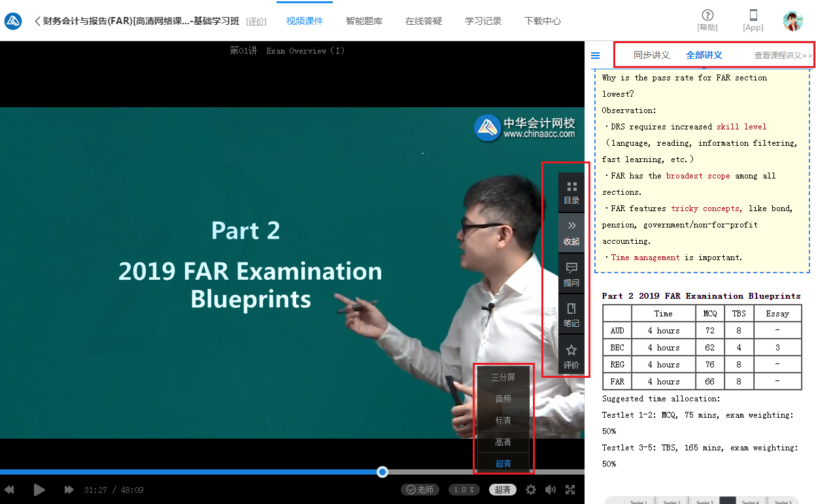Collapse the sidebar using 收起 icon
Viewport: 816px width, 504px height.
click(571, 232)
